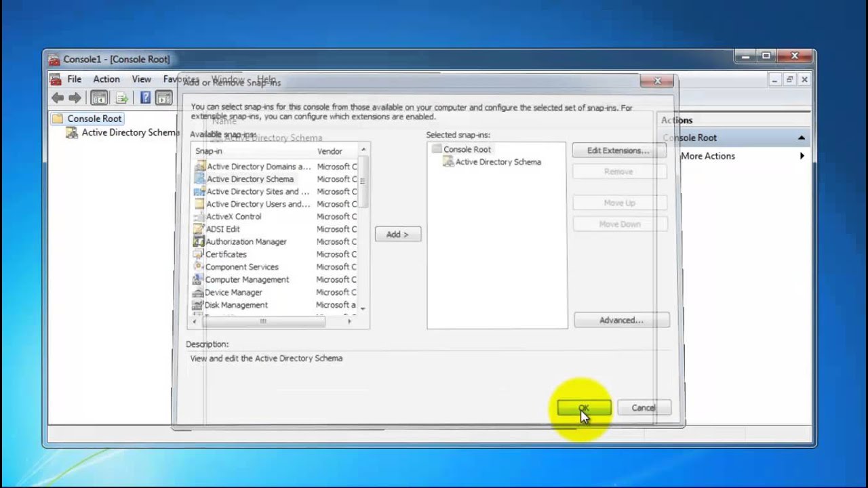Viewport: 868px width, 488px height.
Task: Open Help via blue question-mark toolbar icon
Action: point(145,98)
